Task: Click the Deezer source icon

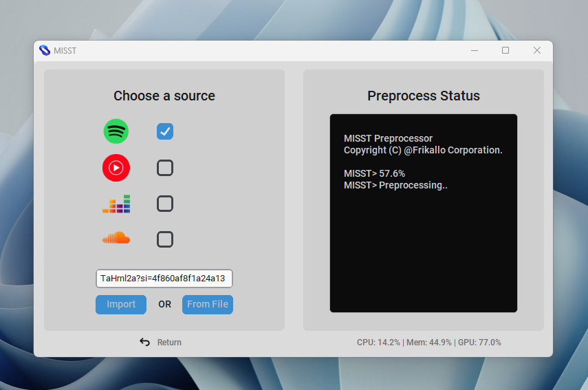Action: pyautogui.click(x=116, y=204)
